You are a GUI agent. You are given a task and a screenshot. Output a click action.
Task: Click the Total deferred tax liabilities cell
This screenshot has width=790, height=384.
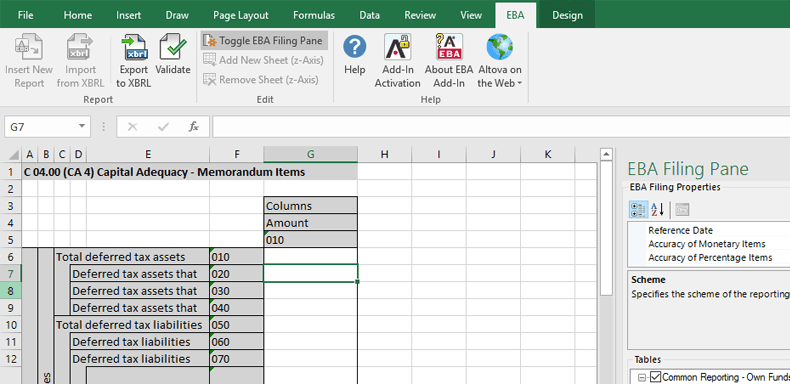(x=132, y=325)
